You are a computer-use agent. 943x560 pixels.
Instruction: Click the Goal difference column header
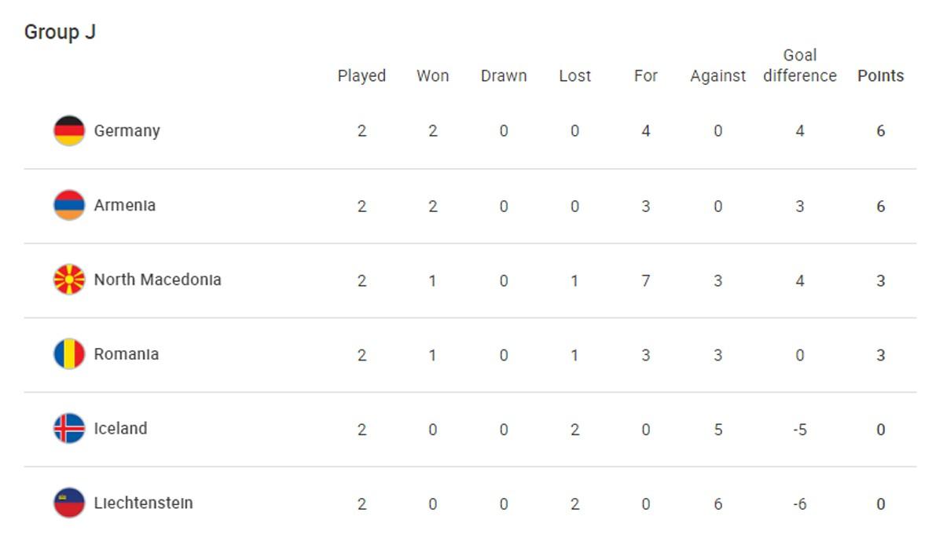(x=800, y=66)
